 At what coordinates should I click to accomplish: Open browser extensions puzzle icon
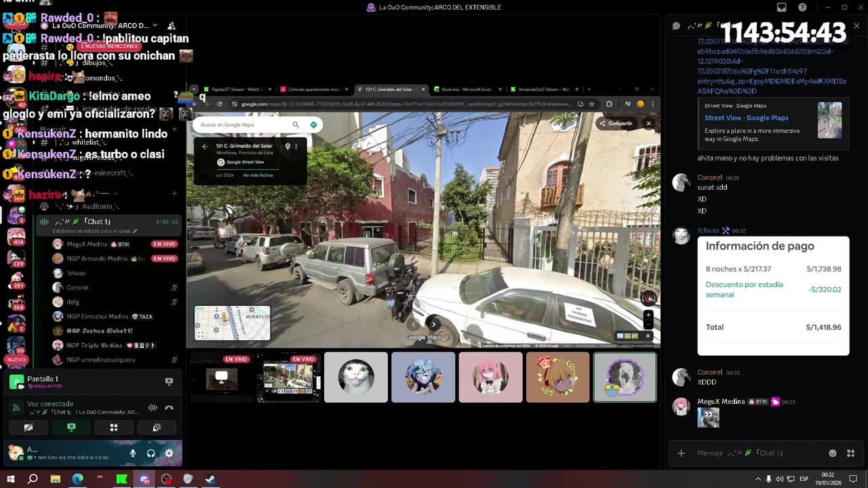(608, 104)
